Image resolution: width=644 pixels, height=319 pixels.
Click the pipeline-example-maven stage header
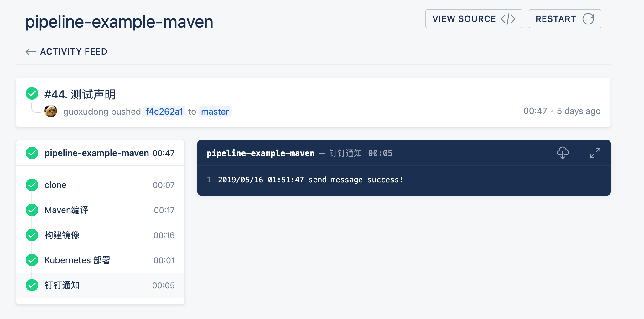click(x=96, y=153)
